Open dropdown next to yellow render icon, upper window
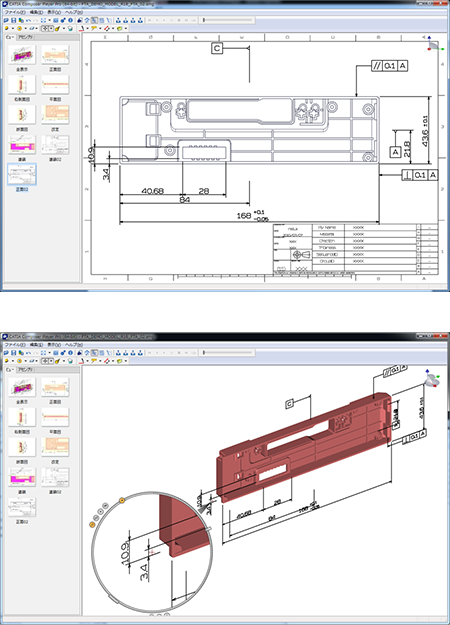The image size is (450, 625). coord(13,29)
